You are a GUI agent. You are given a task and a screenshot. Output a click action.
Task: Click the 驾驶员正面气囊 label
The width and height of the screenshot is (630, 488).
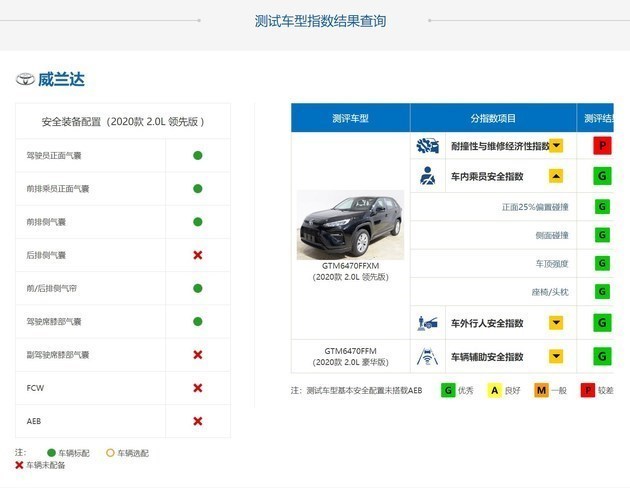click(54, 155)
